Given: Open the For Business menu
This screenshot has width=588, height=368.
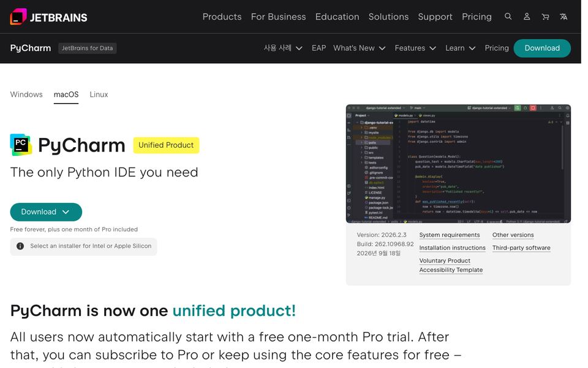Looking at the screenshot, I should click(x=279, y=17).
